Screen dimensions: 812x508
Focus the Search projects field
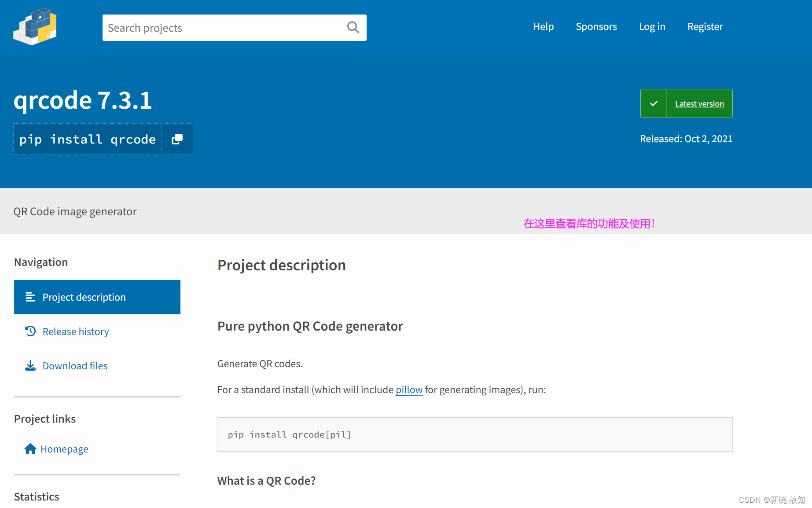pos(234,28)
